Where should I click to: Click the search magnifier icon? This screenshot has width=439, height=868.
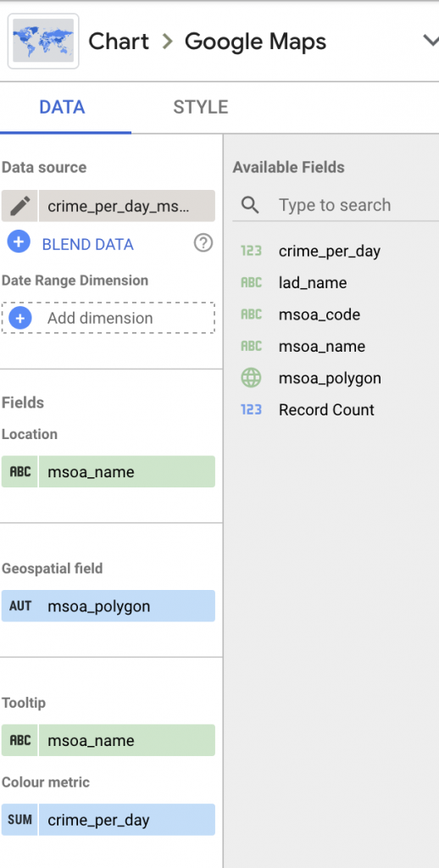[251, 205]
